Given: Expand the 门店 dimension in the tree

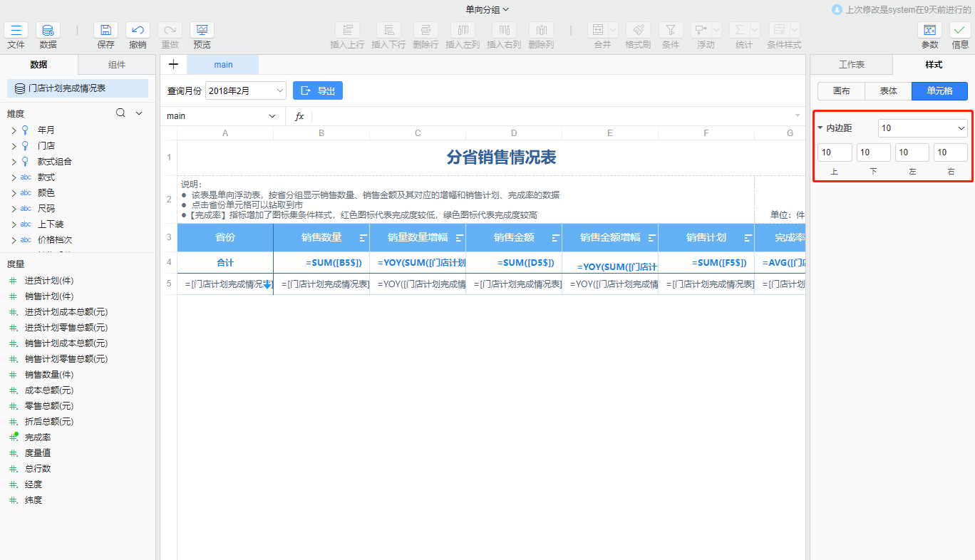Looking at the screenshot, I should coord(14,145).
